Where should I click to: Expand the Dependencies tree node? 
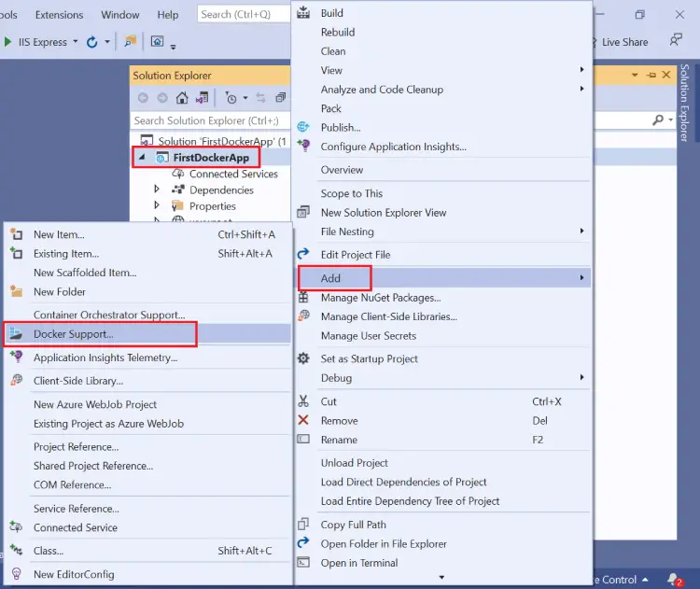click(157, 189)
